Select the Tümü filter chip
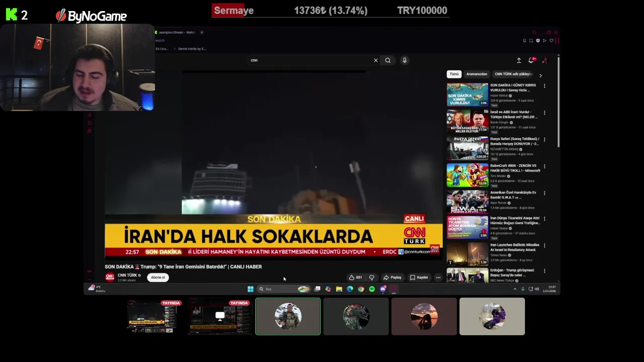Viewport: 644px width, 362px height. point(454,74)
